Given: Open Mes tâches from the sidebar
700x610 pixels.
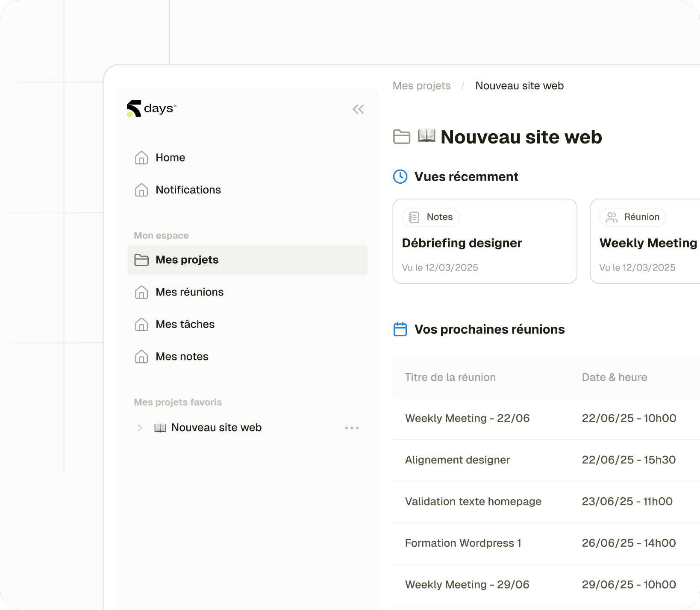Looking at the screenshot, I should (185, 324).
